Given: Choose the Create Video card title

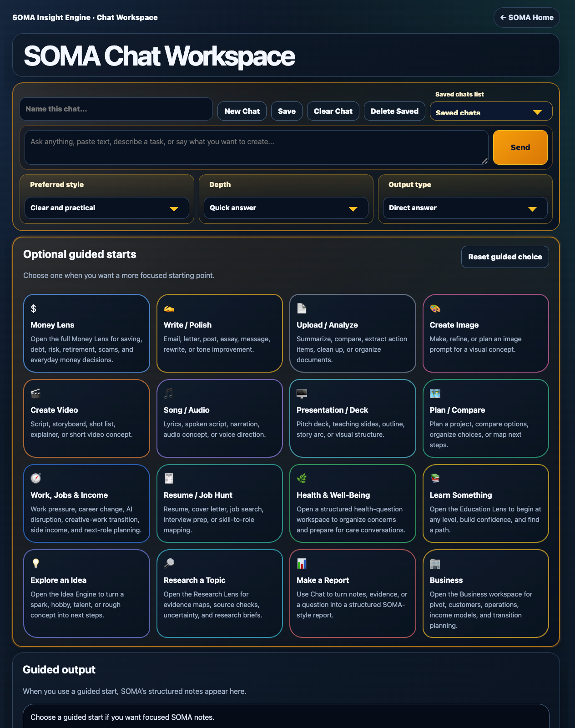Looking at the screenshot, I should [x=54, y=410].
